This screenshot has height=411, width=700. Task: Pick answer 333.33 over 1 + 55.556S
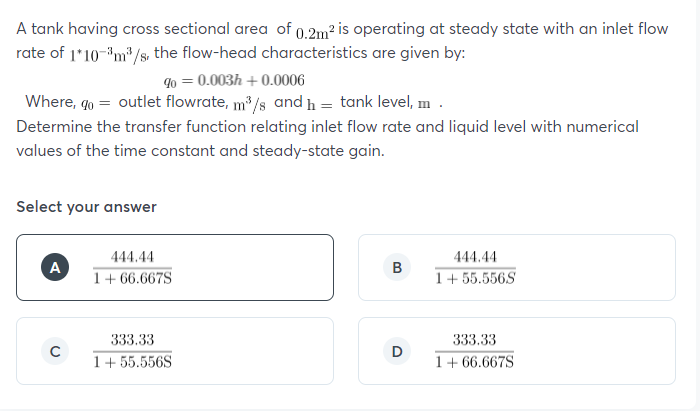(x=175, y=351)
